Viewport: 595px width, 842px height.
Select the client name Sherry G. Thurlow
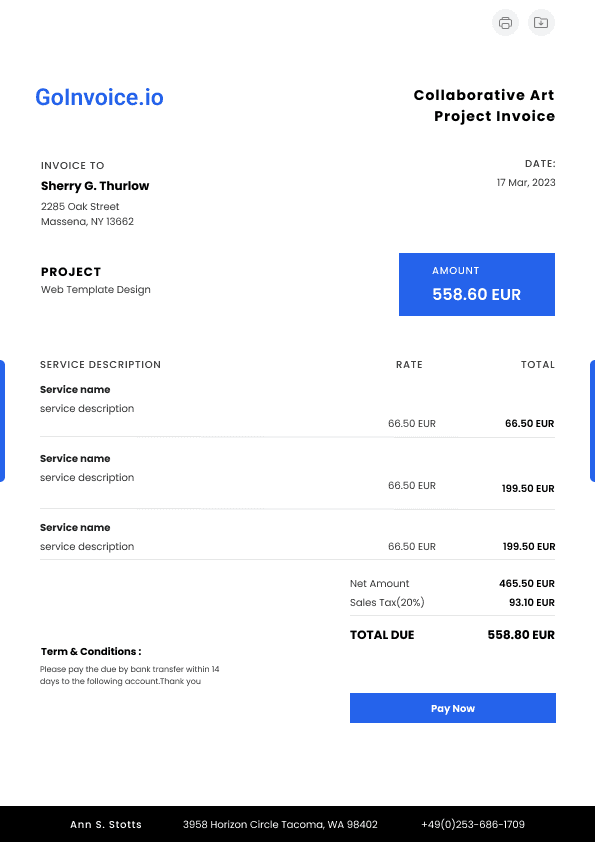tap(95, 186)
